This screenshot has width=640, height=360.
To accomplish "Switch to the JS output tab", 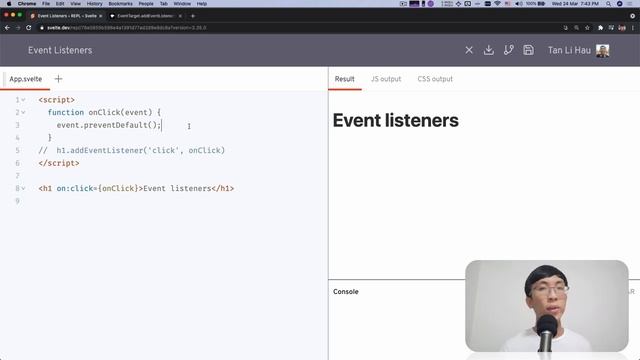I will tap(386, 79).
